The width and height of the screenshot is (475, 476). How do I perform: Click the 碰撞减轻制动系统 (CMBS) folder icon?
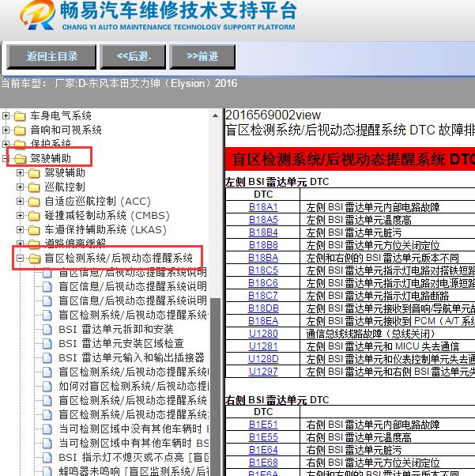coord(34,216)
